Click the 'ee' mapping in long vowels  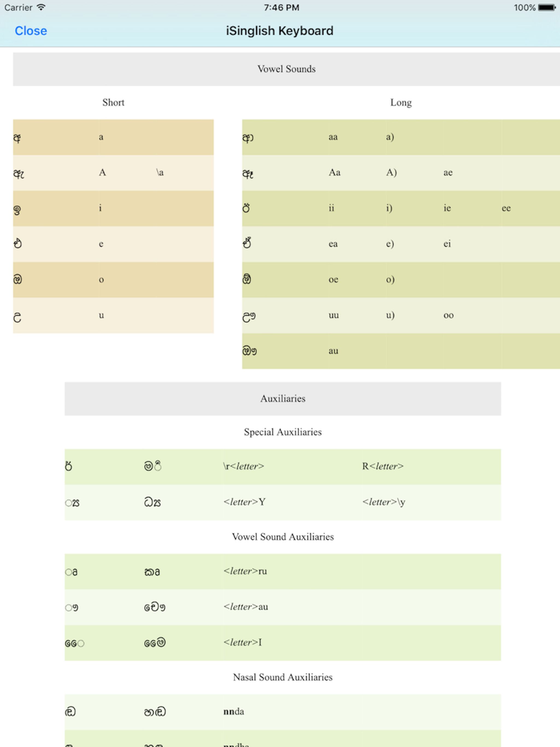[506, 208]
